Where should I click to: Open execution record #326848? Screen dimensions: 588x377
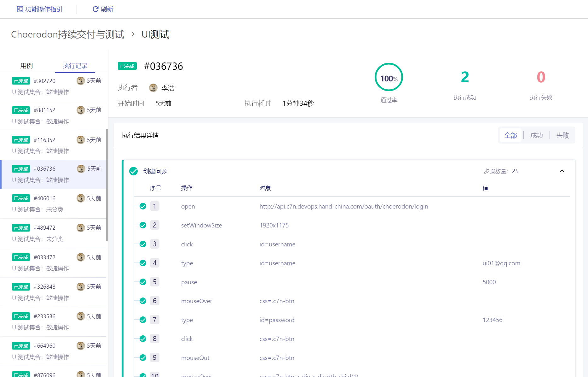point(53,292)
